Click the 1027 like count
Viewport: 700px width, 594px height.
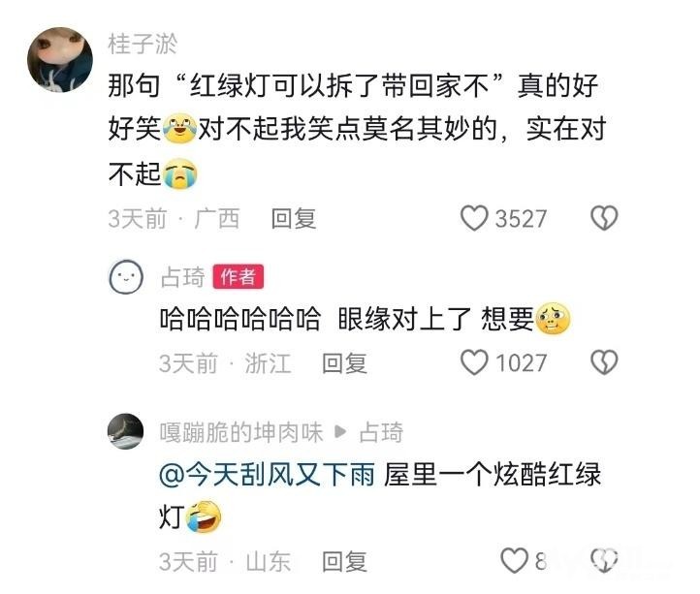click(x=521, y=362)
